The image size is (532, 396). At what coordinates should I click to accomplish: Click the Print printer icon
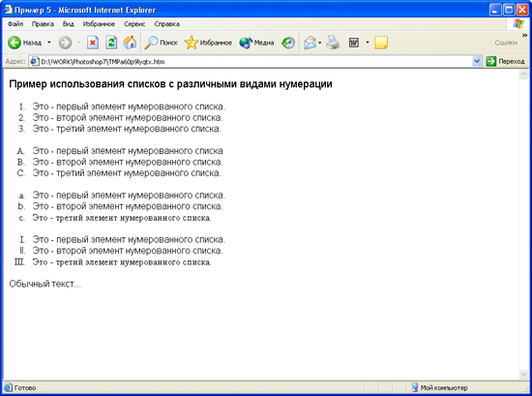[x=333, y=43]
